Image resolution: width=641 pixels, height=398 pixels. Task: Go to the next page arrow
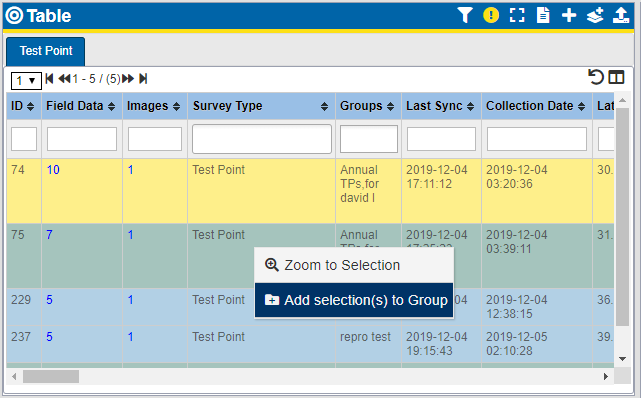point(128,78)
